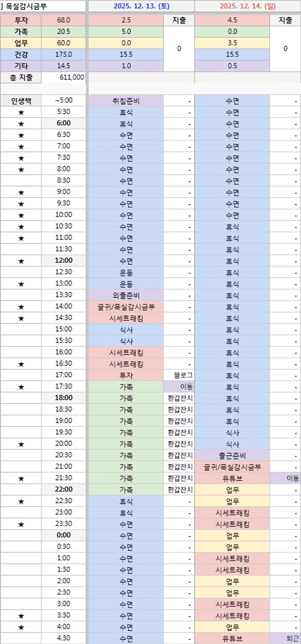301x644 pixels.
Task: Select the blue 건강 category label
Action: point(21,55)
